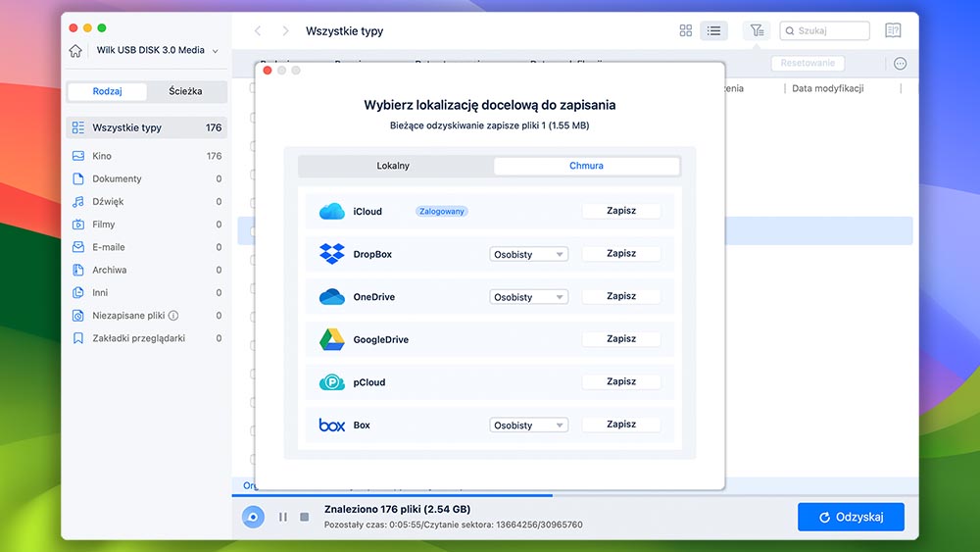This screenshot has width=980, height=552.
Task: Save to GoogleDrive with Zapisz
Action: (x=621, y=339)
